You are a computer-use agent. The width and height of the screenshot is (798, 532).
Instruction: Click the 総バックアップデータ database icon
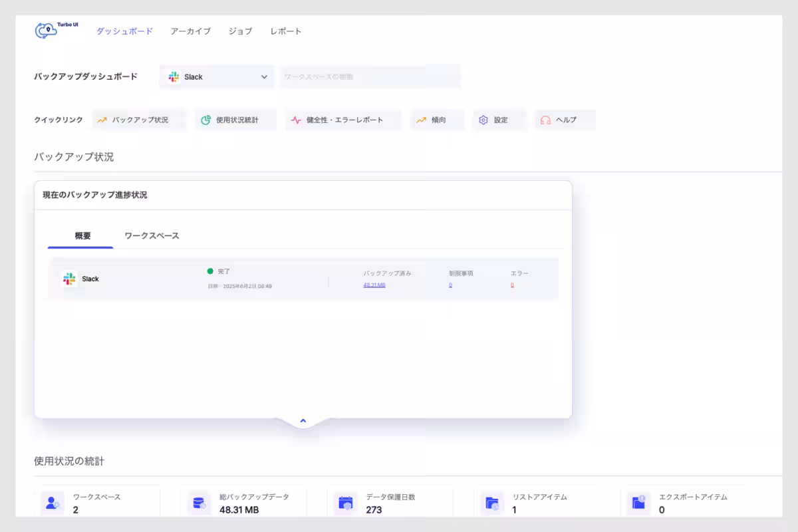[198, 503]
